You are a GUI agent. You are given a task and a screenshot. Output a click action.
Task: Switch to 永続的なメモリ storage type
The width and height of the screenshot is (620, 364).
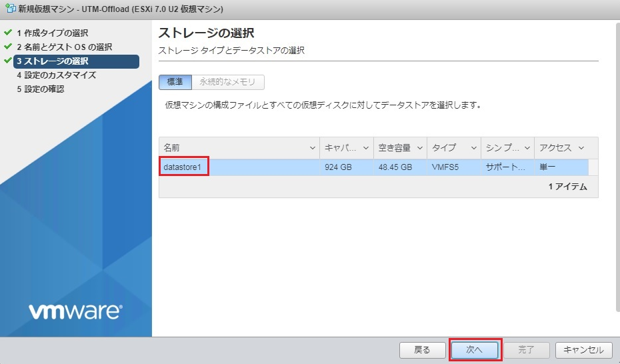click(x=228, y=82)
